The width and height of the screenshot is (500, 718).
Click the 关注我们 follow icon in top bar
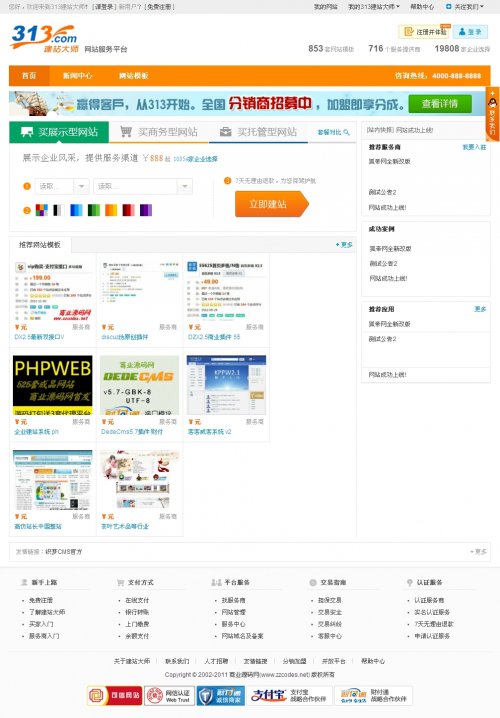pyautogui.click(x=448, y=6)
